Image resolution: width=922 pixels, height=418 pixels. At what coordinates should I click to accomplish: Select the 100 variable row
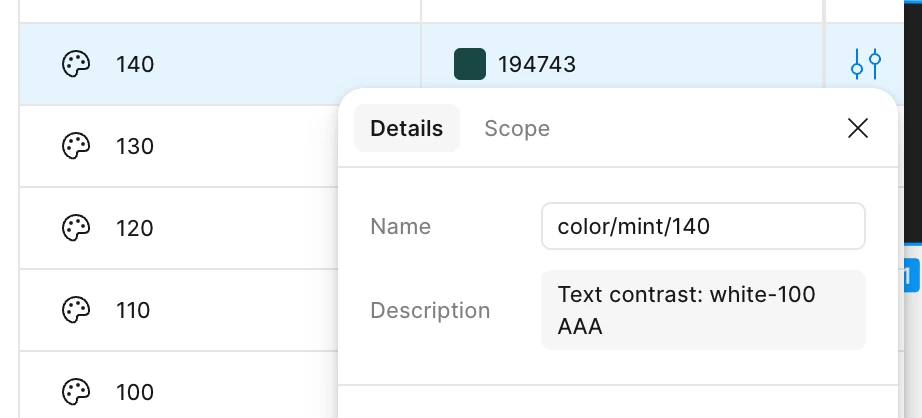135,391
